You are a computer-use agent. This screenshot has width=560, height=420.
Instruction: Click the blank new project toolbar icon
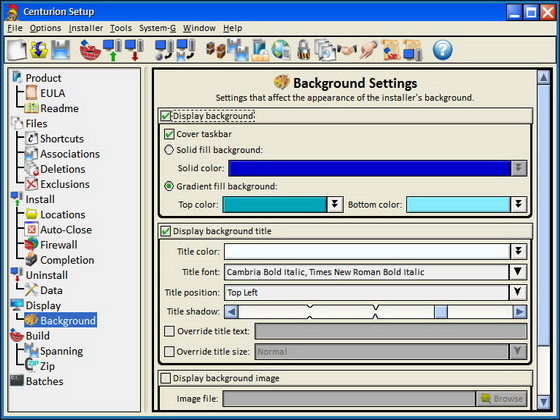tap(17, 50)
